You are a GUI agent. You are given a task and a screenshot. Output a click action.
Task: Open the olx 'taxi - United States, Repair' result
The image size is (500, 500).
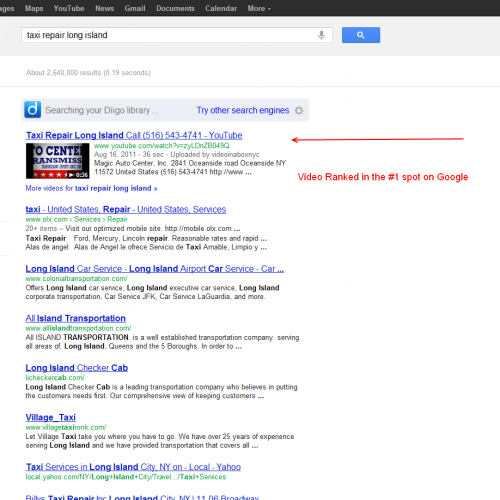126,209
